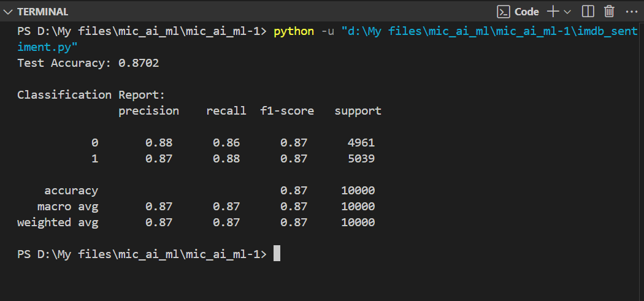Click the terminal shell icon beside Code
Image resolution: width=644 pixels, height=301 pixels.
504,12
